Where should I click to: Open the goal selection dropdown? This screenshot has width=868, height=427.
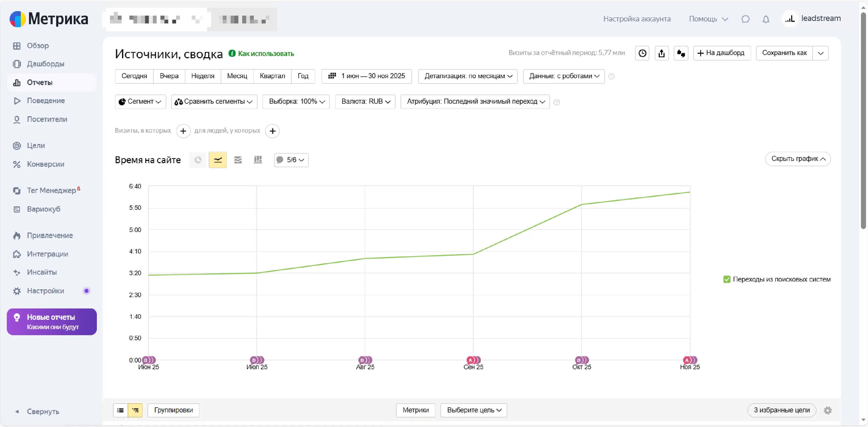pos(473,410)
